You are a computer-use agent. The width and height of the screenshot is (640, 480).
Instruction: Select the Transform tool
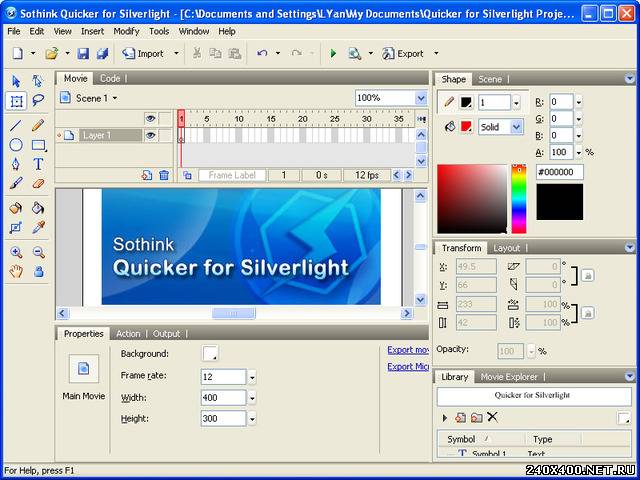[16, 101]
